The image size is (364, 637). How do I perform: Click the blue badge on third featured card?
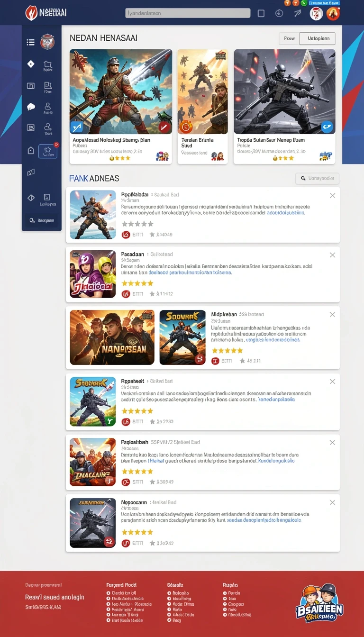click(x=327, y=127)
